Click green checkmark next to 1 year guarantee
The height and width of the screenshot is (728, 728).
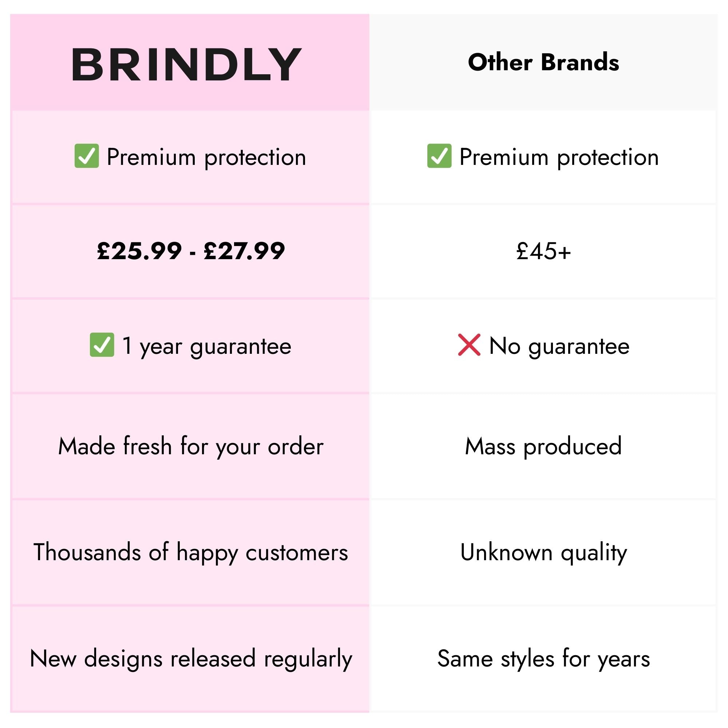(102, 345)
